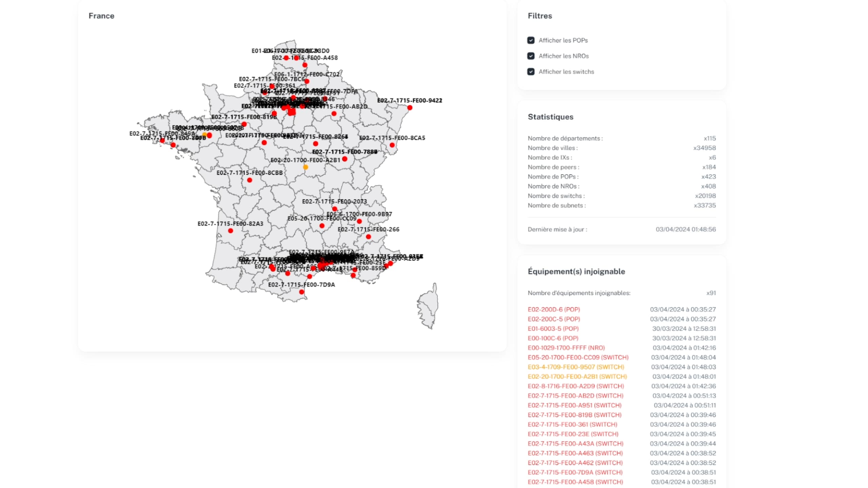Click the E02-8-1716-FE00-A2D9 (SWITCH) link
The height and width of the screenshot is (488, 868).
[x=576, y=386]
